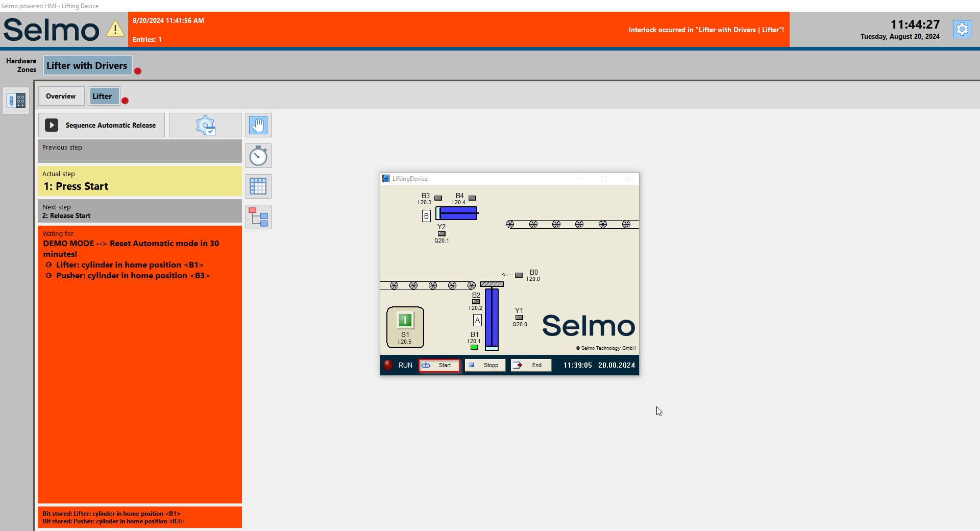Toggle the green S1 start pushbutton
The width and height of the screenshot is (980, 531).
(405, 320)
